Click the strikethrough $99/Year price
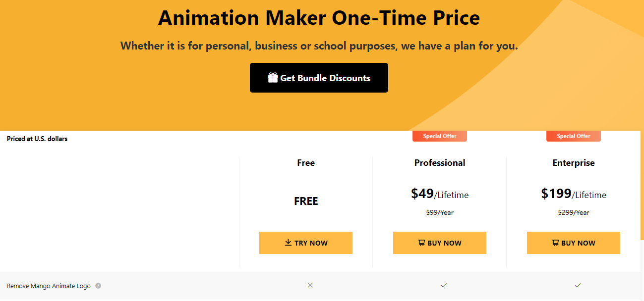The height and width of the screenshot is (301, 644). coord(440,212)
